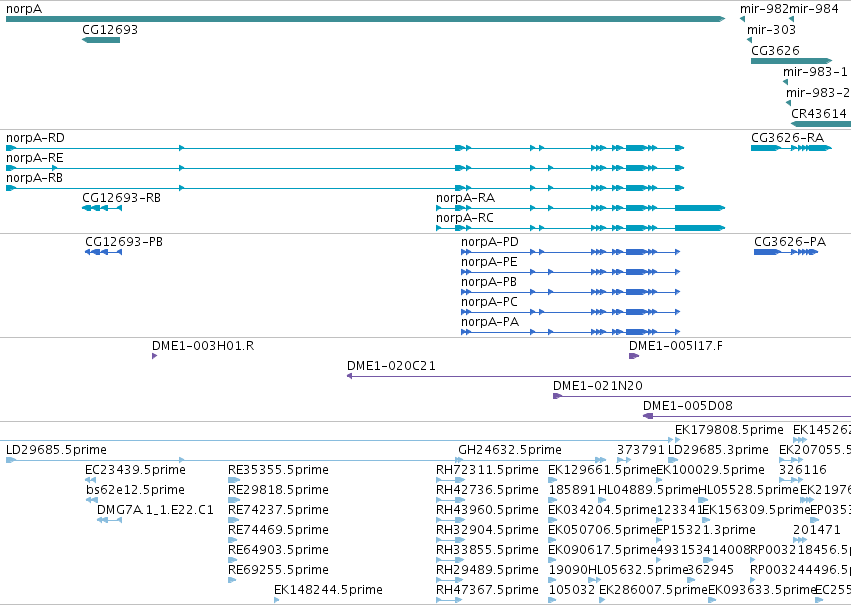Click the EK090617.5prime EST label
This screenshot has height=605, width=851.
coord(602,550)
